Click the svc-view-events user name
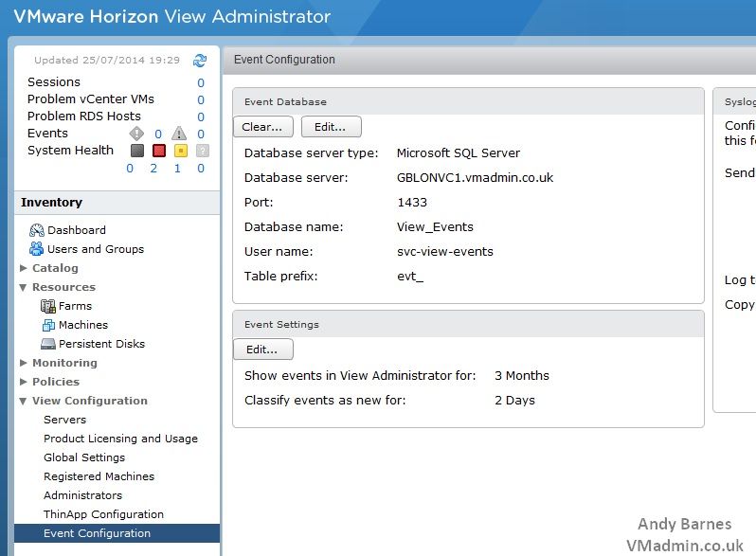This screenshot has width=756, height=556. (x=445, y=252)
